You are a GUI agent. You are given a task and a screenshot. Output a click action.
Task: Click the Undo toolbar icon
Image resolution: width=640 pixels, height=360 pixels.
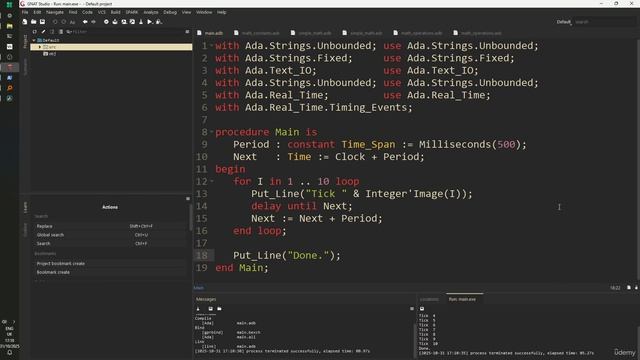55,22
